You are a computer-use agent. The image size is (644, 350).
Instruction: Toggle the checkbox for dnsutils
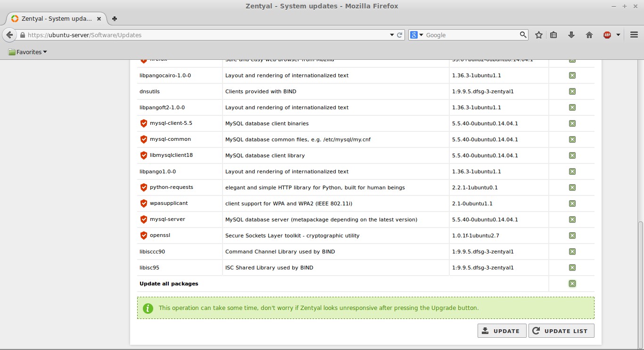click(x=572, y=91)
